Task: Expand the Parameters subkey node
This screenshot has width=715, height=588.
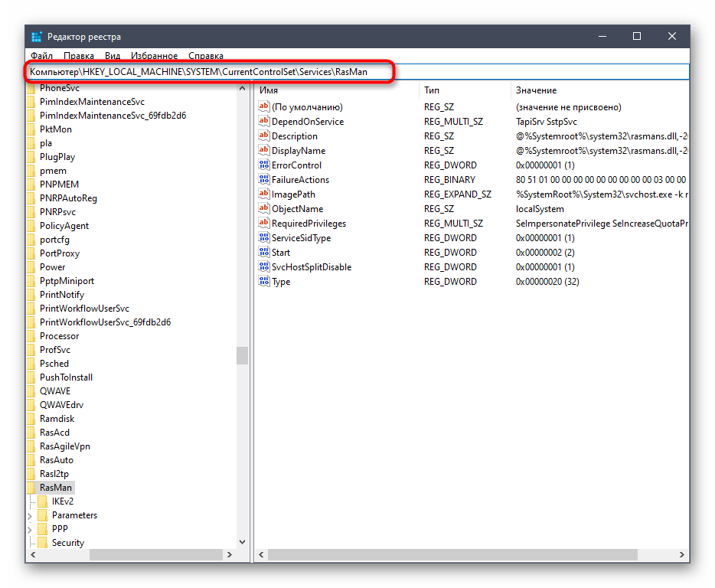Action: 30,516
